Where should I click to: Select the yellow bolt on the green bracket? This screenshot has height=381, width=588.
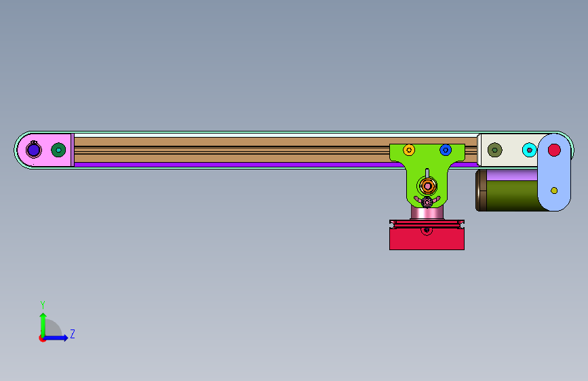pos(409,150)
